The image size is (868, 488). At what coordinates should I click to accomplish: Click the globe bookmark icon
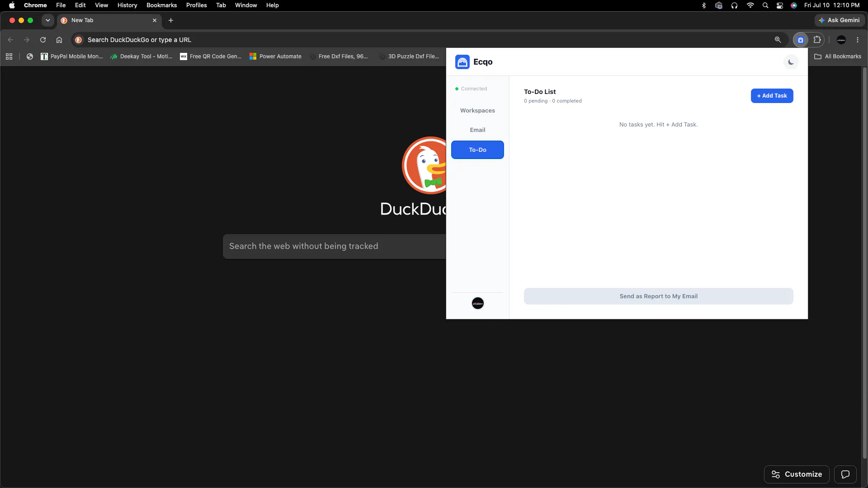click(30, 56)
